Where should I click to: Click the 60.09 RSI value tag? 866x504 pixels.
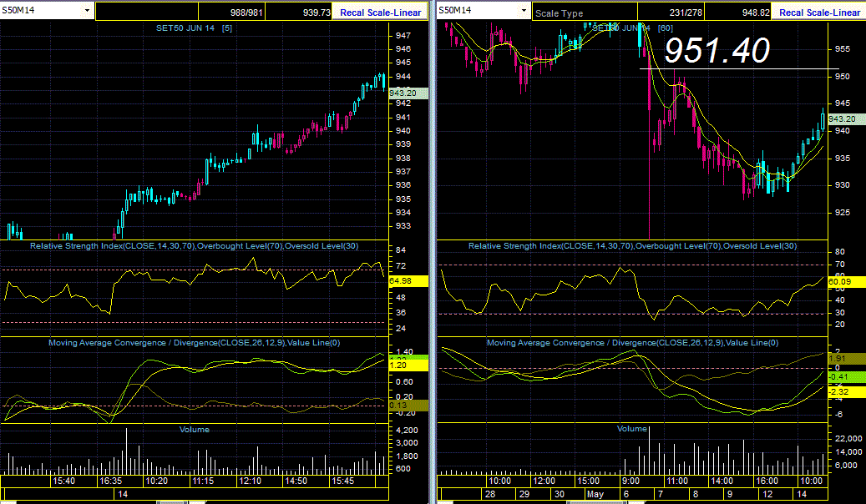(x=846, y=281)
